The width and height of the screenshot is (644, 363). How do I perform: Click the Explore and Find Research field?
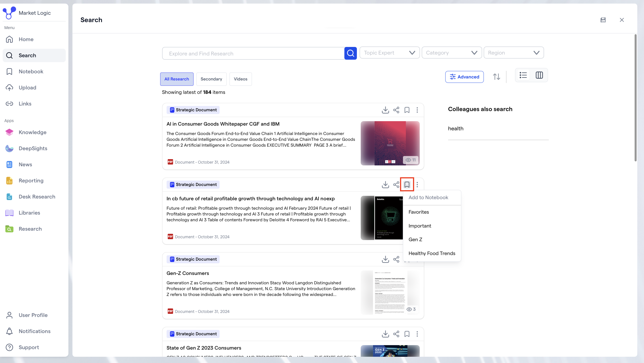click(x=253, y=53)
